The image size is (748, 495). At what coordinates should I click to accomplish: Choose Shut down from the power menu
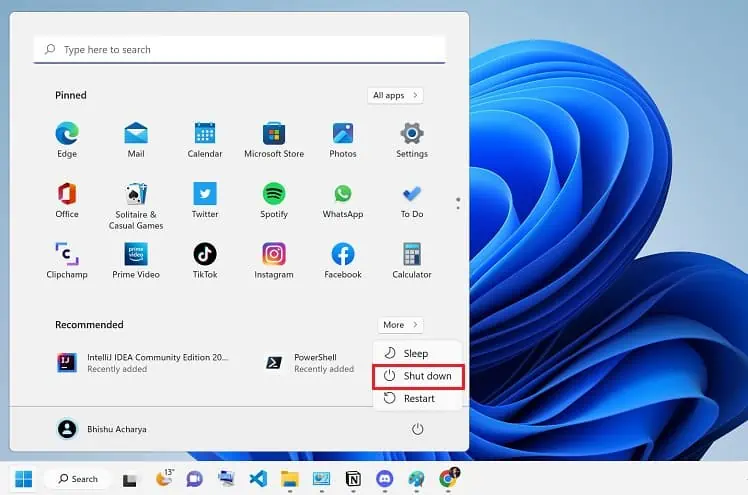(417, 376)
